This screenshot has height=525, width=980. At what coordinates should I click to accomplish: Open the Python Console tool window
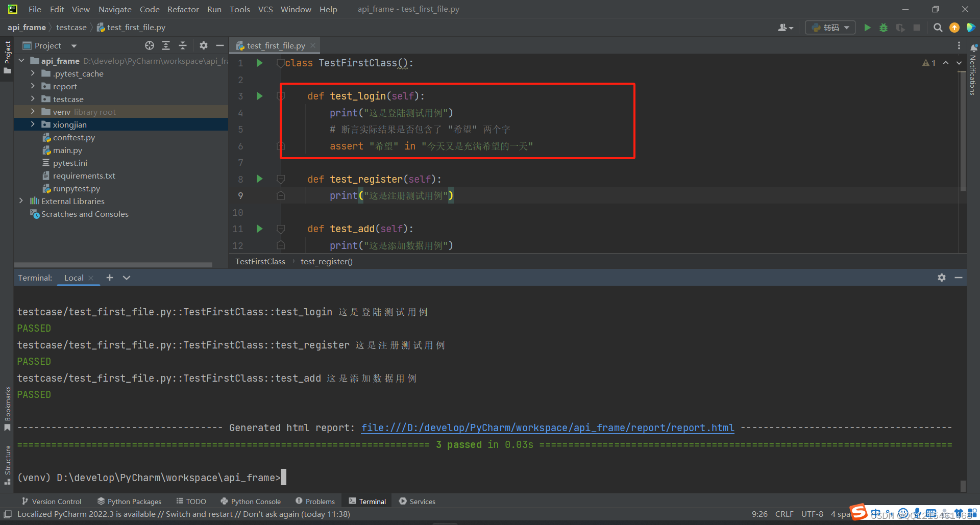(x=251, y=502)
